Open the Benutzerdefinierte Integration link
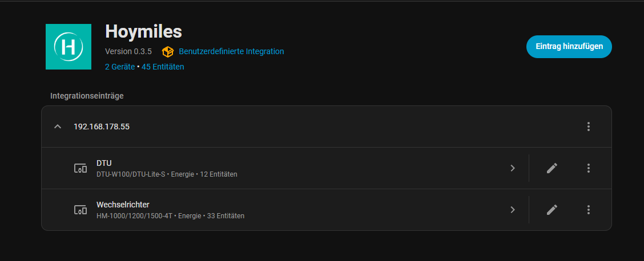This screenshot has width=644, height=261. [231, 51]
